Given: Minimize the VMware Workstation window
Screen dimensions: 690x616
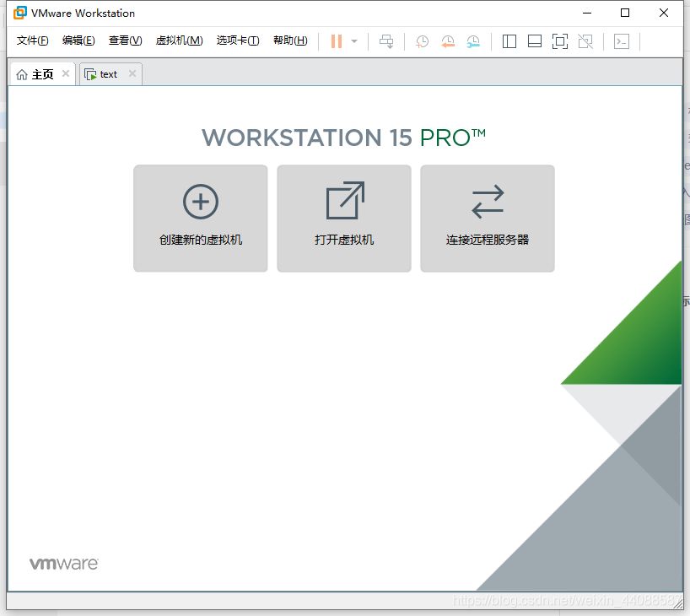Looking at the screenshot, I should 586,13.
